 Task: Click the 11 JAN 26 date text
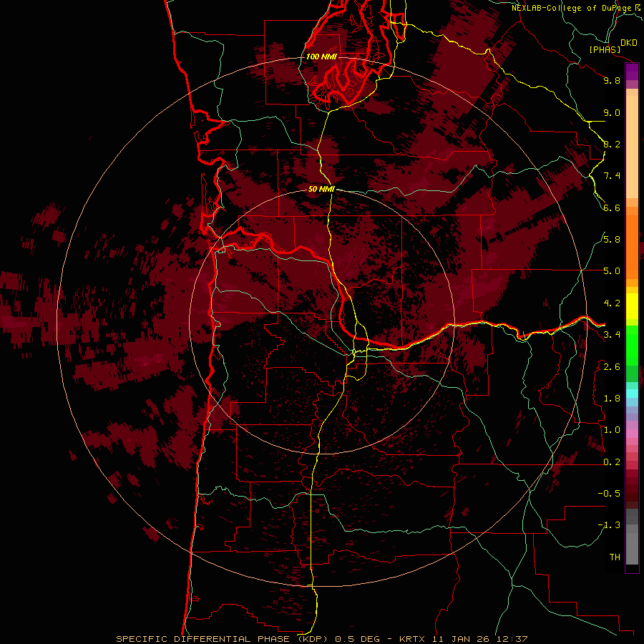pyautogui.click(x=460, y=639)
